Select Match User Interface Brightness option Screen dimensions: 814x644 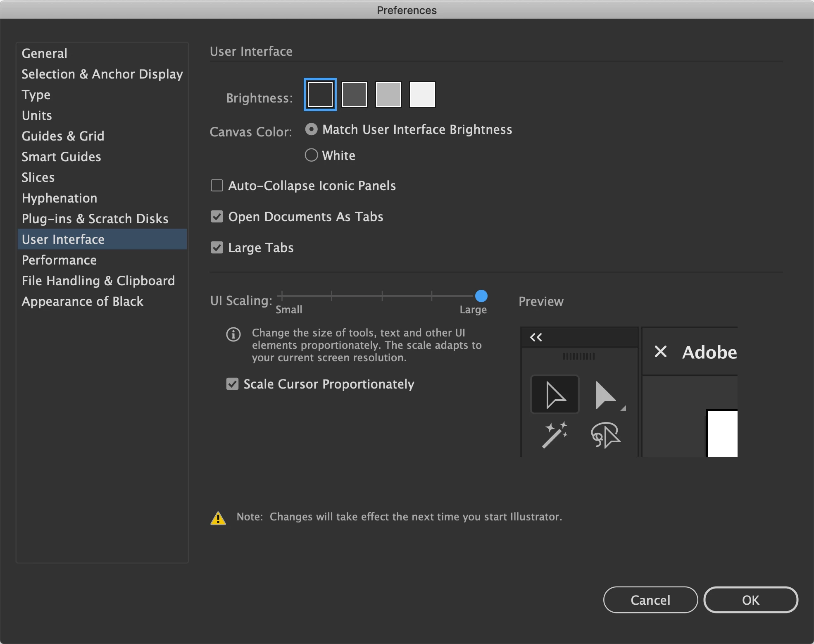[x=311, y=129]
